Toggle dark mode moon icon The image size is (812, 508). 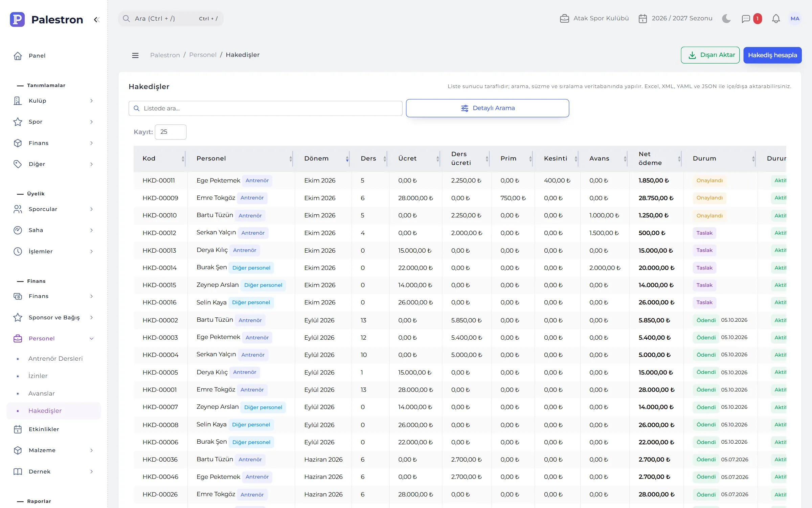[726, 18]
